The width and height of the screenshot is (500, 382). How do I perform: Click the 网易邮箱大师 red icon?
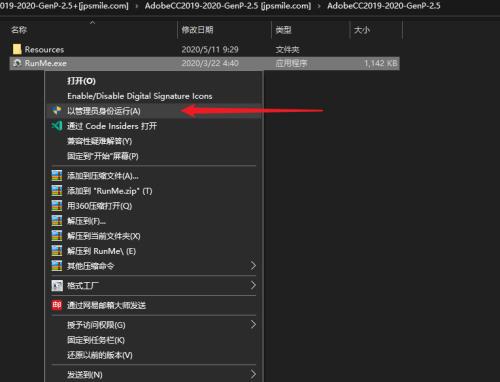[57, 305]
